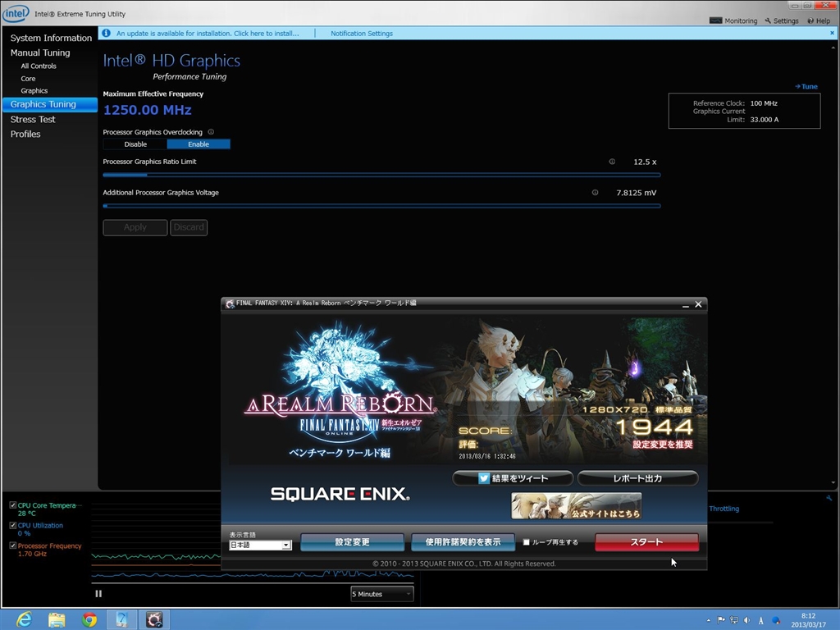Click Action Center flag tray icon

[x=721, y=620]
